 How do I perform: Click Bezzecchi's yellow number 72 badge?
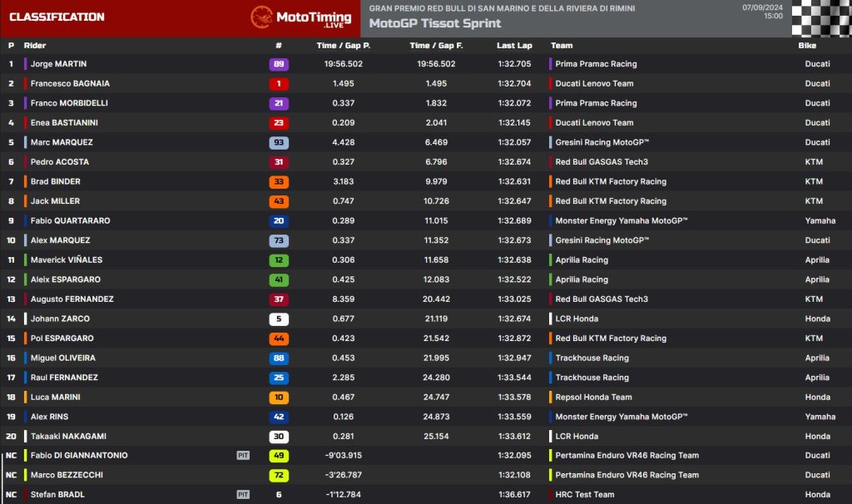coord(279,475)
